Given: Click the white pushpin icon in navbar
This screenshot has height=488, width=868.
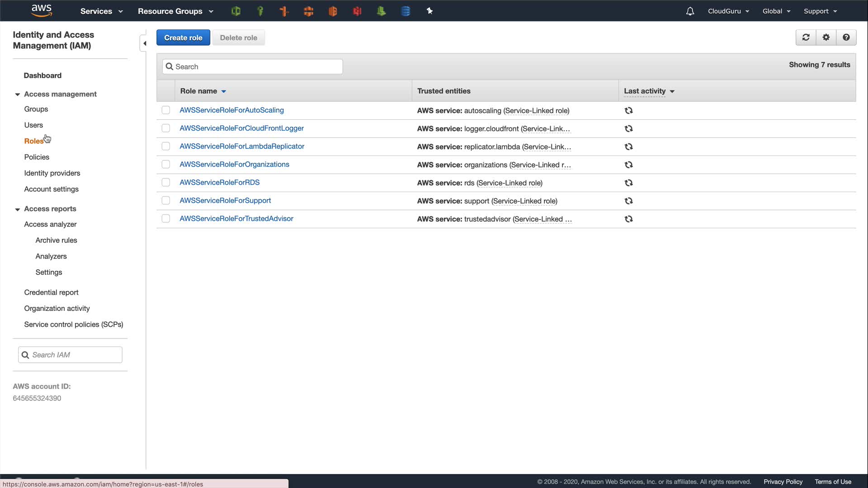Looking at the screenshot, I should [429, 11].
